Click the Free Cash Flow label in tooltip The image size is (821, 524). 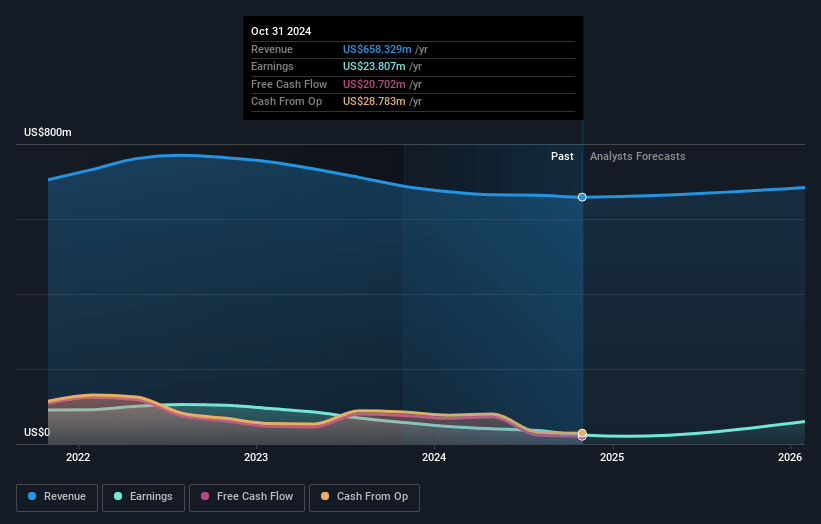(289, 84)
